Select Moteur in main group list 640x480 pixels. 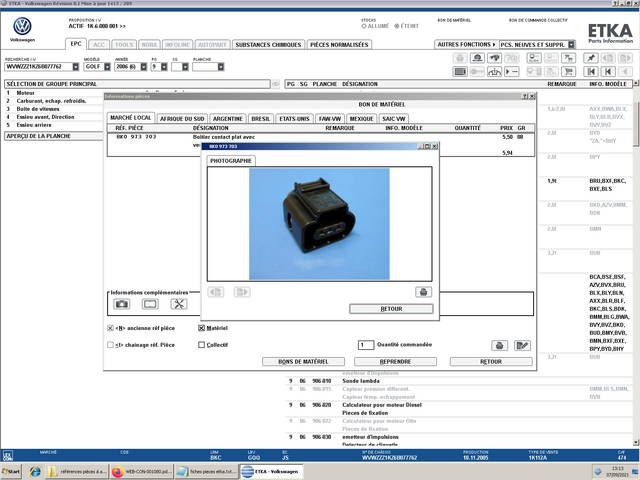[x=26, y=93]
